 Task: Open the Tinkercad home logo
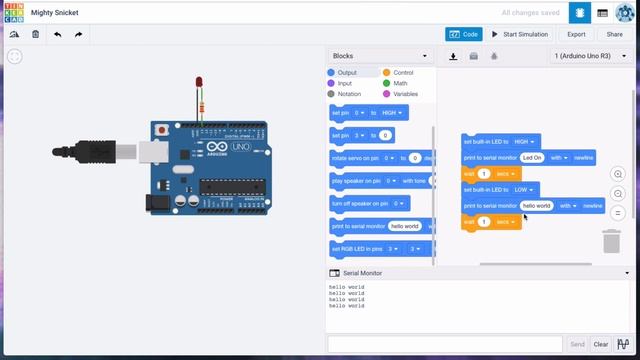pos(14,13)
